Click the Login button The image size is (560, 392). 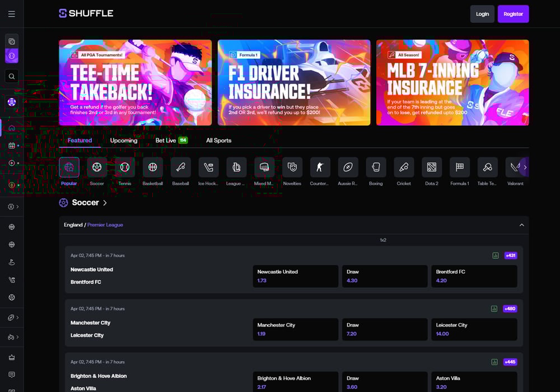482,14
